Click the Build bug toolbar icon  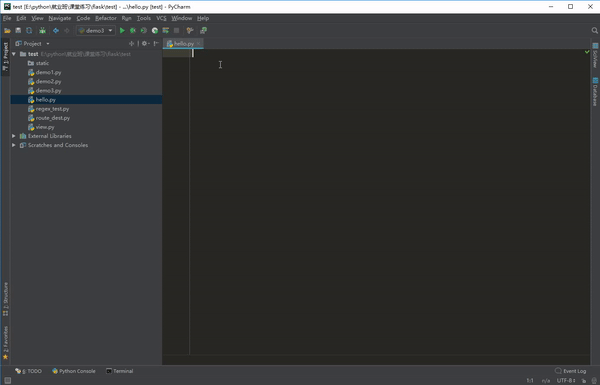click(42, 31)
